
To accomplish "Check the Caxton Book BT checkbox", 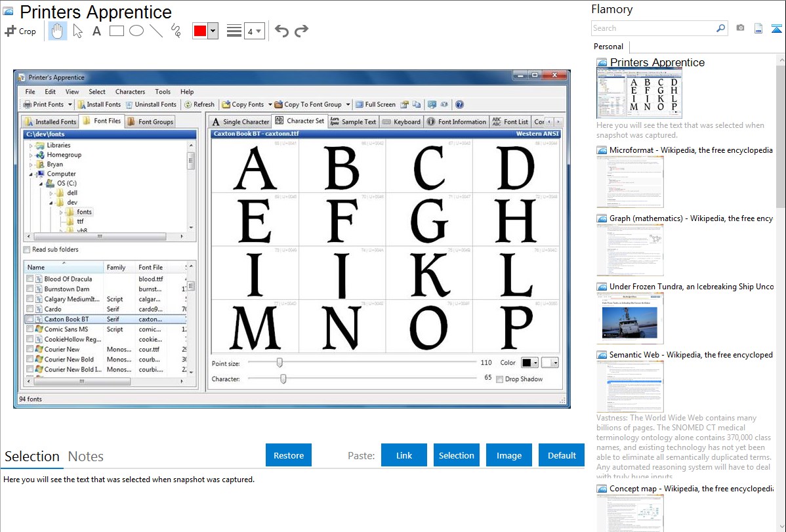I will pyautogui.click(x=30, y=319).
